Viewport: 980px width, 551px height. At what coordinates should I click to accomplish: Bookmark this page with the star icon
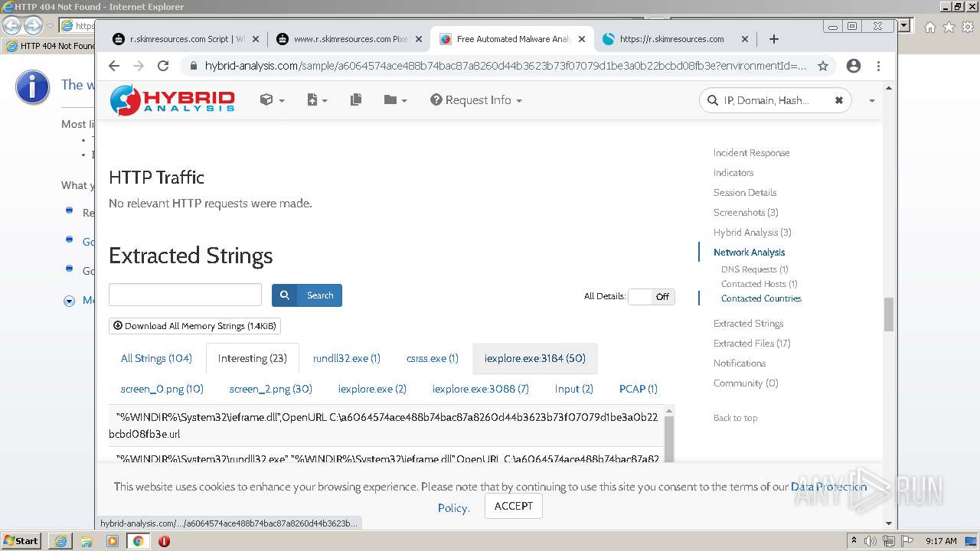(x=823, y=66)
